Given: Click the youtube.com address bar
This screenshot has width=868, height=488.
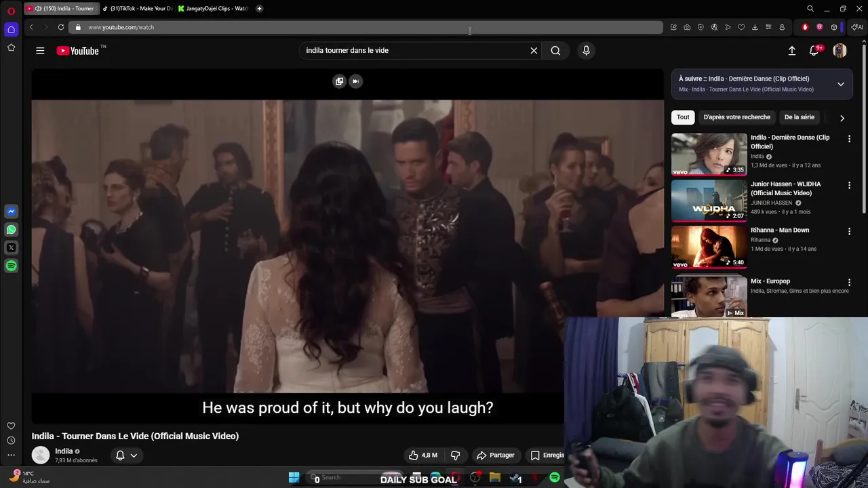Looking at the screenshot, I should point(366,27).
